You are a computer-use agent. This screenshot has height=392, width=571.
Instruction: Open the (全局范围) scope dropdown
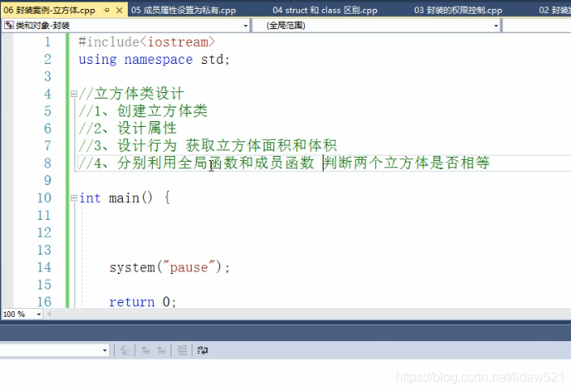(496, 26)
